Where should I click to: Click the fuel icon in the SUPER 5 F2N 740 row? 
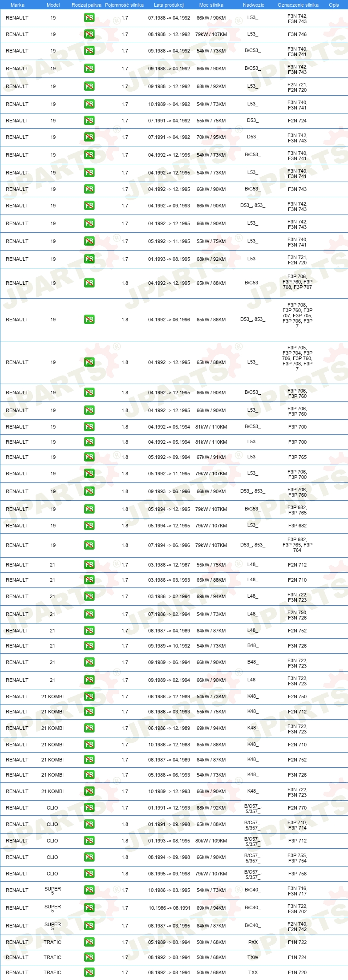(89, 926)
